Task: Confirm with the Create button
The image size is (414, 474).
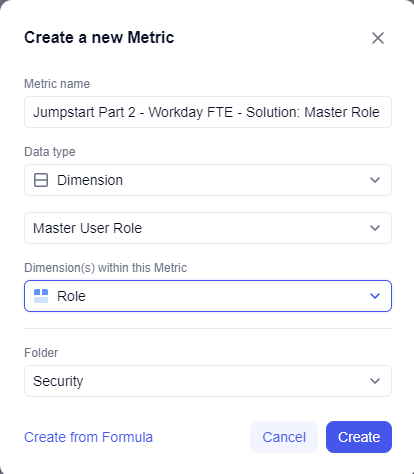Action: coord(359,437)
